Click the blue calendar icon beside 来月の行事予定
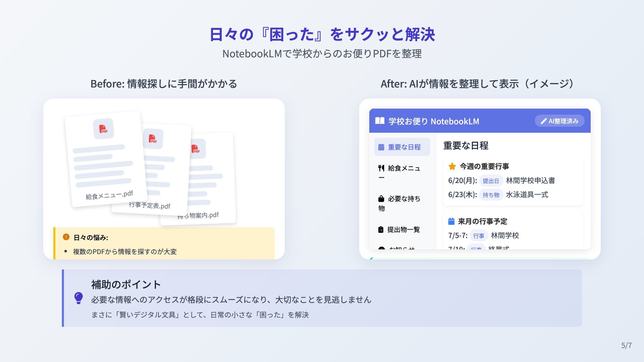 [x=451, y=221]
